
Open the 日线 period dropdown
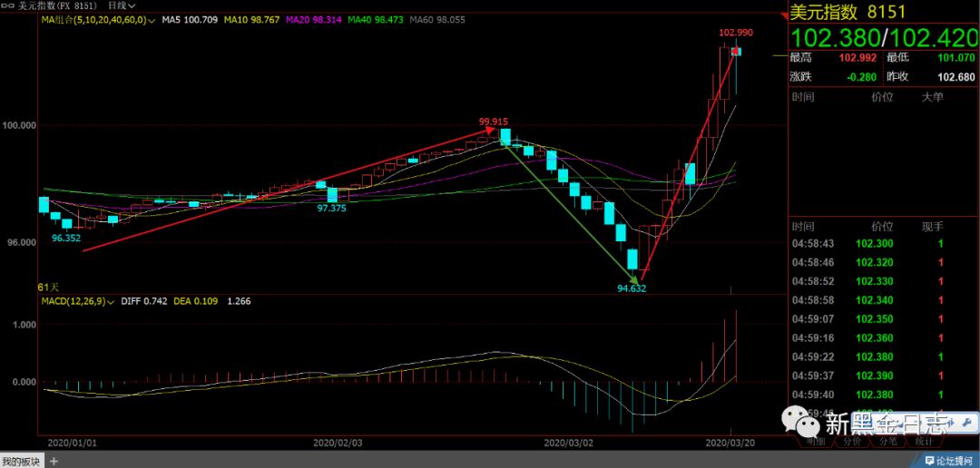pos(122,5)
